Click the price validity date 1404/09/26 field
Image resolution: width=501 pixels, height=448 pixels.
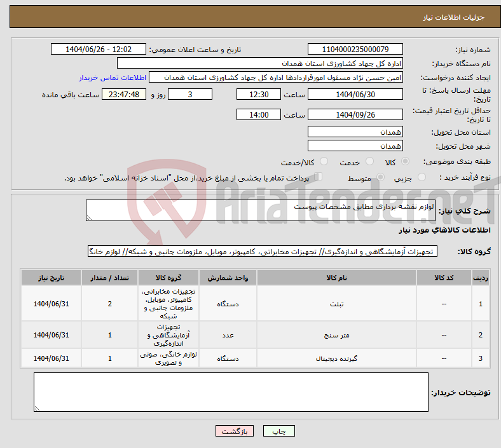(x=355, y=114)
